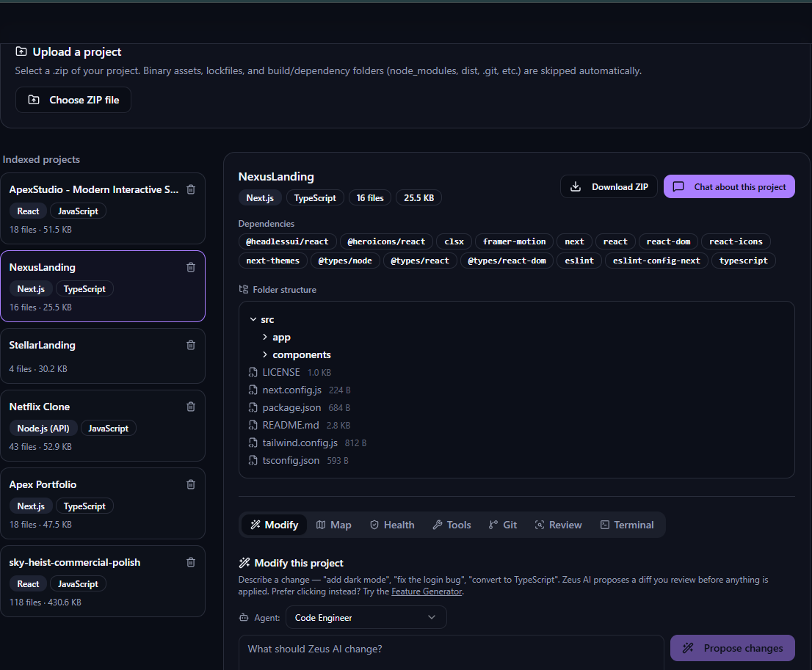The image size is (812, 670).
Task: Click the react-icons dependency tag
Action: pos(736,241)
